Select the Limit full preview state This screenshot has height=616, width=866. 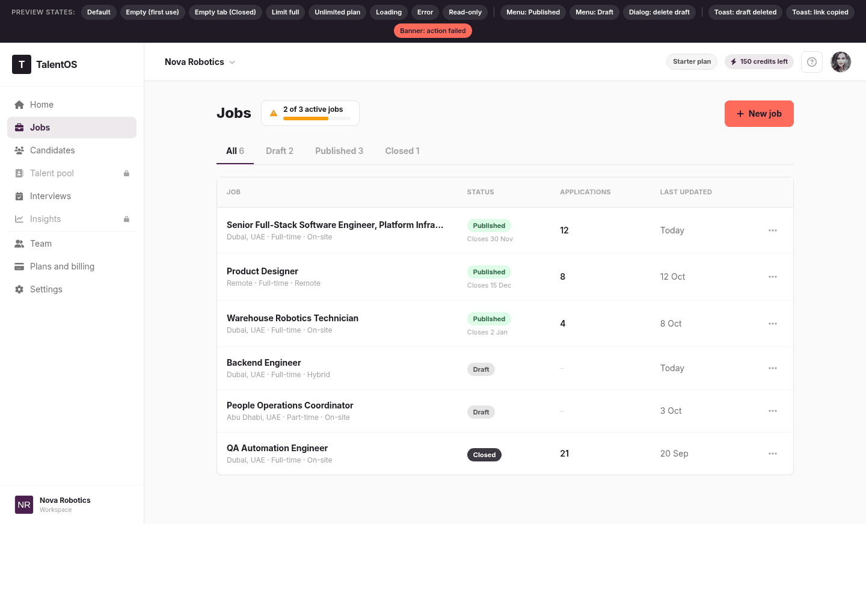point(285,12)
